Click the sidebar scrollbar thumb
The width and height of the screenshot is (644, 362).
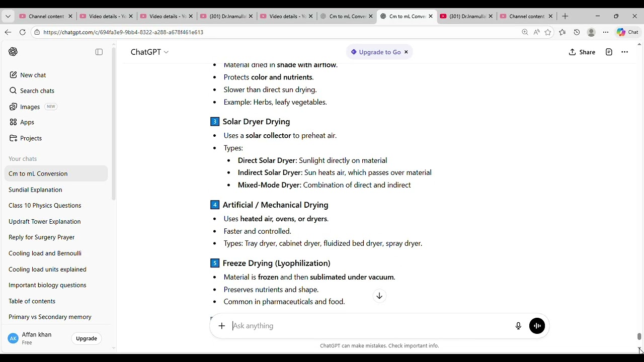(114, 123)
